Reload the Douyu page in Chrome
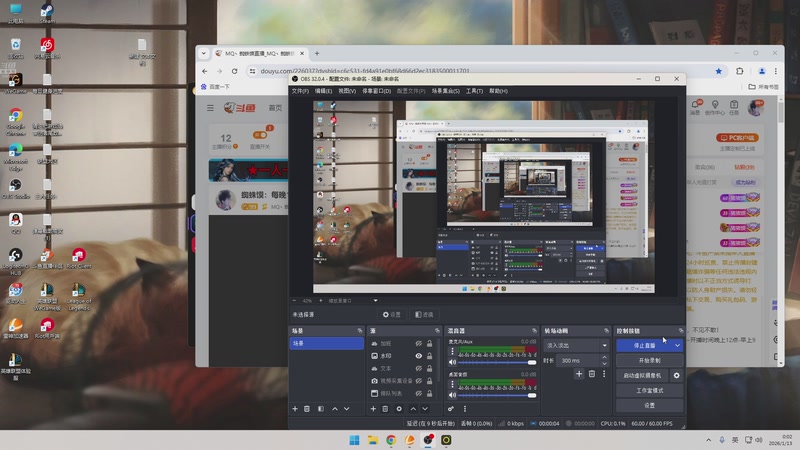Screen dimensions: 800x450 click(x=234, y=71)
